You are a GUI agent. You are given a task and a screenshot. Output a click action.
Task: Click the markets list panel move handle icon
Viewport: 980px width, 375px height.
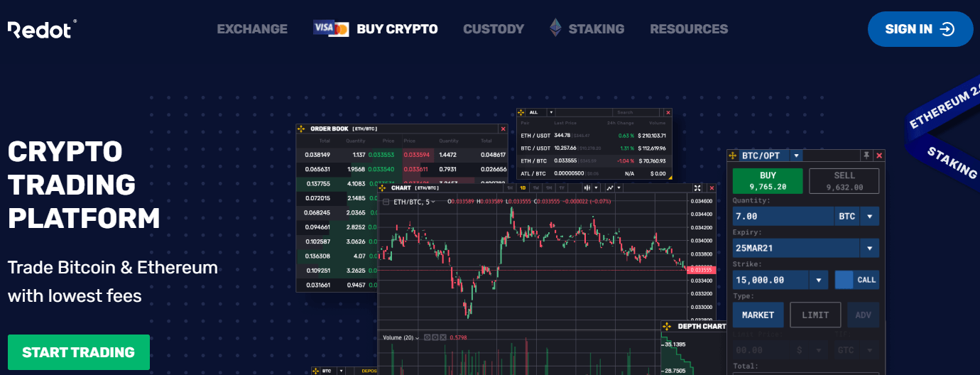(521, 112)
